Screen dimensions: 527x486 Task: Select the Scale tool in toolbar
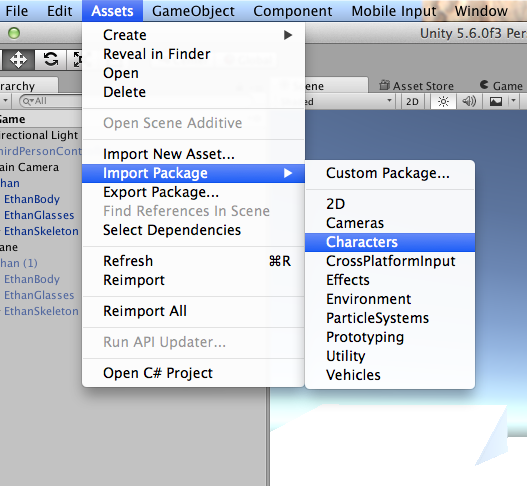[x=77, y=59]
